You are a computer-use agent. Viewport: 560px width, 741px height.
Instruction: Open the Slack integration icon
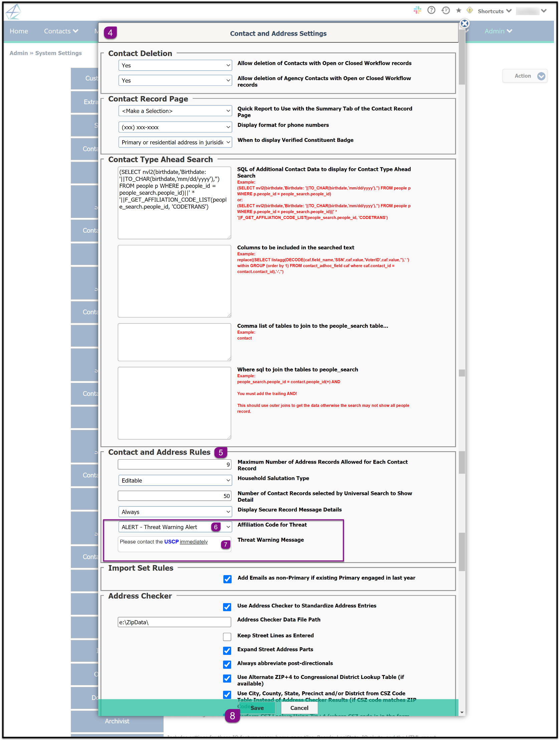tap(417, 10)
